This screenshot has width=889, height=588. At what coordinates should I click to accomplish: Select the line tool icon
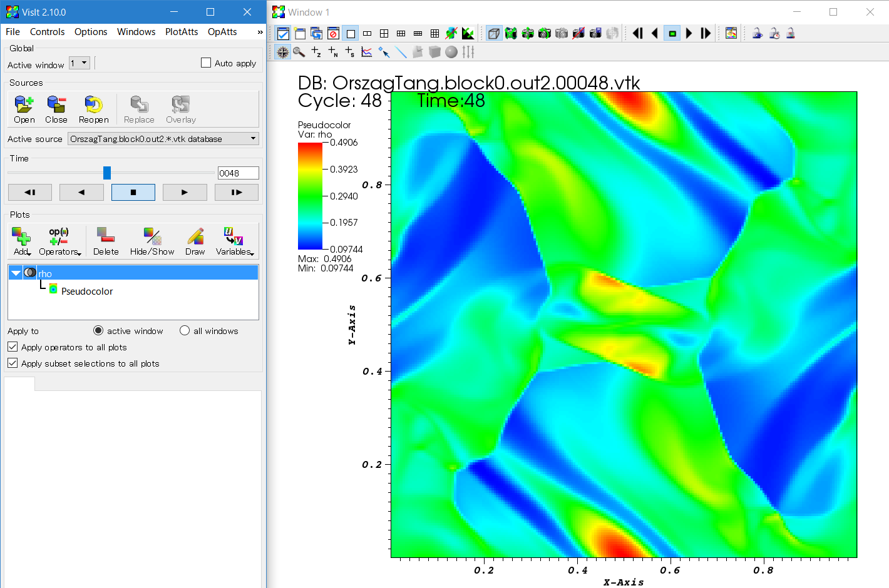[x=401, y=52]
